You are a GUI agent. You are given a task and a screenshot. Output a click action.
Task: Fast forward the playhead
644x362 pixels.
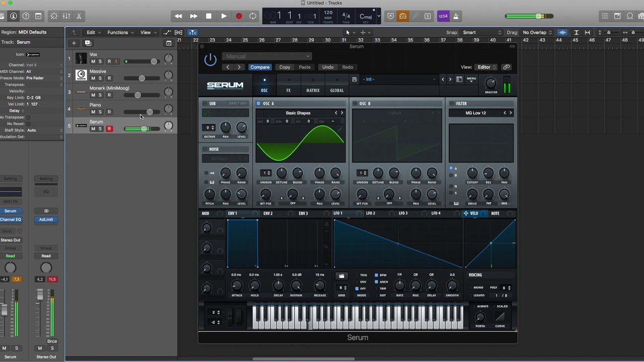194,16
